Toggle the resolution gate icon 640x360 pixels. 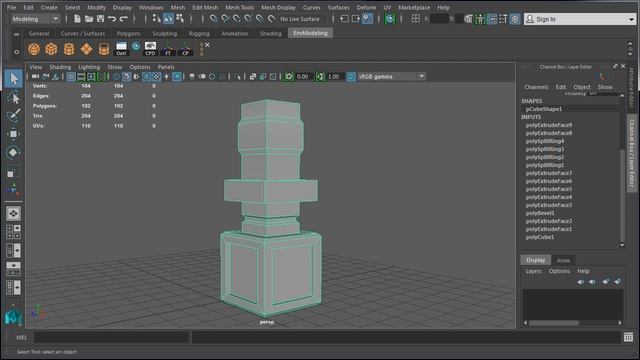point(91,76)
